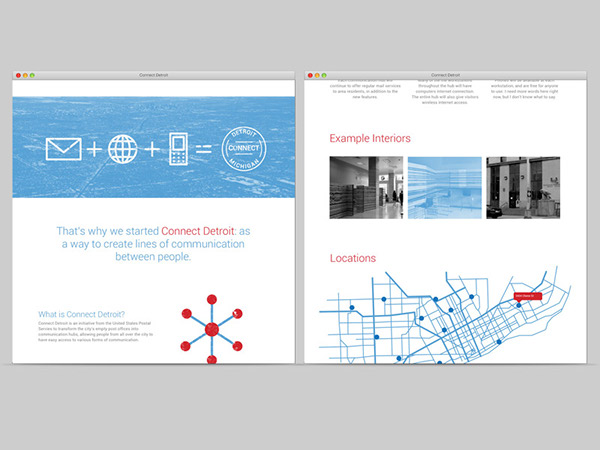Click the mobile phone icon in the banner
Viewport: 600px width, 450px height.
click(178, 149)
